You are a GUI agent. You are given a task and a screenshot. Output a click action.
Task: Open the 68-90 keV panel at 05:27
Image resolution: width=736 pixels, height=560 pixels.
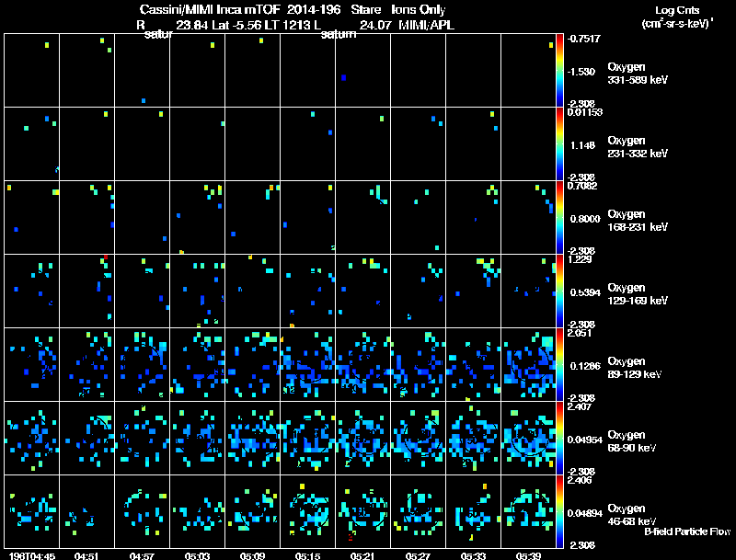[419, 438]
